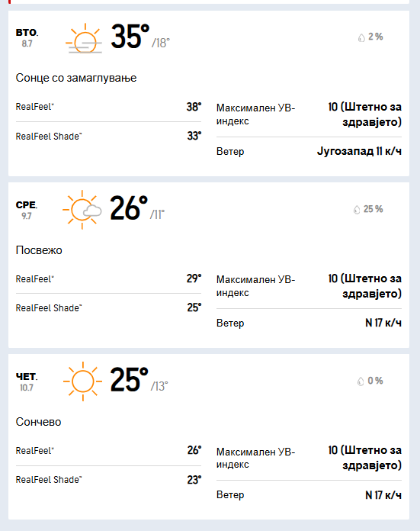
Task: Select the 26° high temperature for Wednesday
Action: point(129,208)
